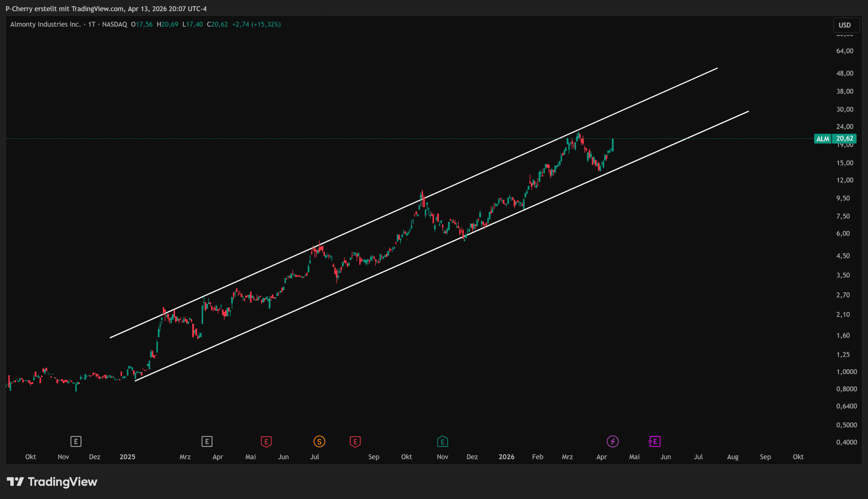Image resolution: width=868 pixels, height=499 pixels.
Task: Open the magenta upcoming earnings marker
Action: tap(654, 441)
